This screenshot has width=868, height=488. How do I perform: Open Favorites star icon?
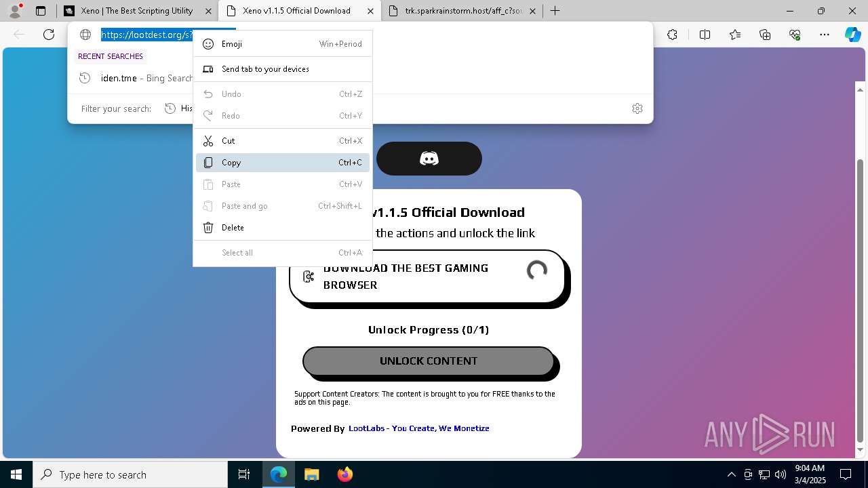[735, 35]
